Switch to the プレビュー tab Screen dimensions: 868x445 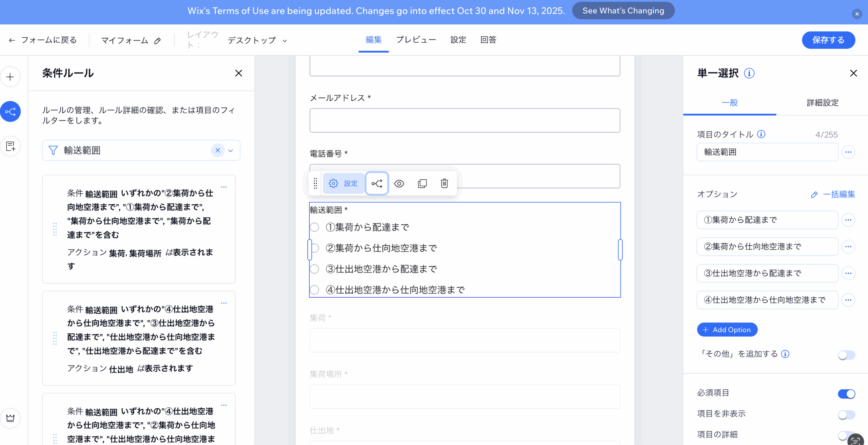click(416, 40)
